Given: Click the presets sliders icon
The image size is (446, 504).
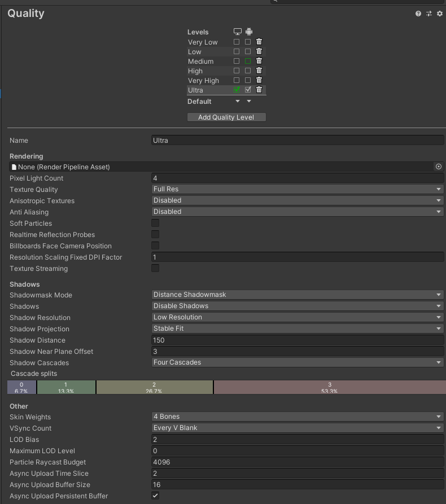Looking at the screenshot, I should [429, 14].
